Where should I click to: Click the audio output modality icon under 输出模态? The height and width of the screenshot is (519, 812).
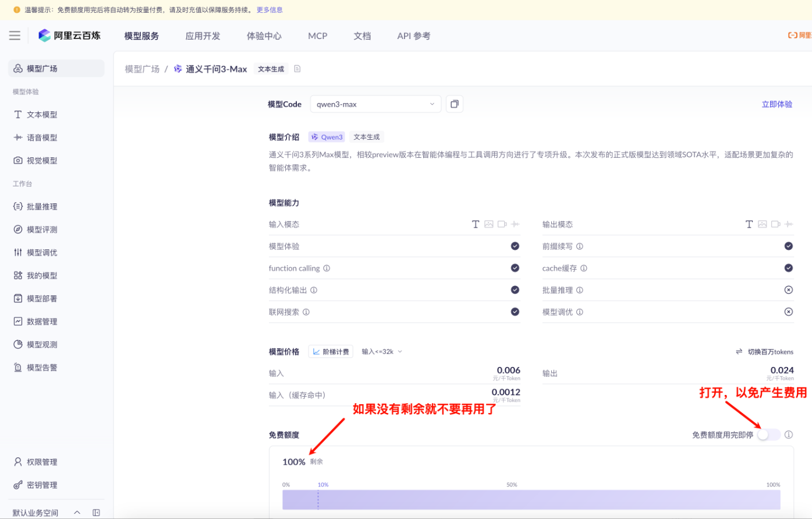click(789, 224)
